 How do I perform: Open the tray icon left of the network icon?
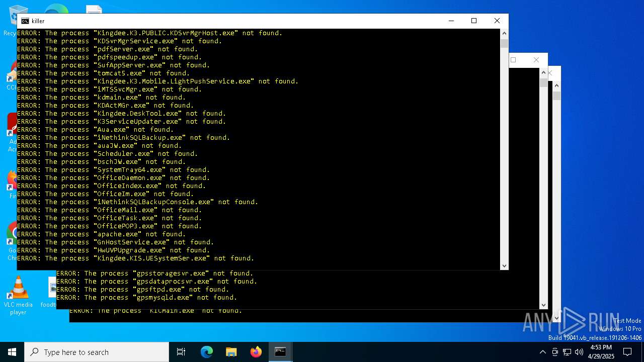[555, 352]
